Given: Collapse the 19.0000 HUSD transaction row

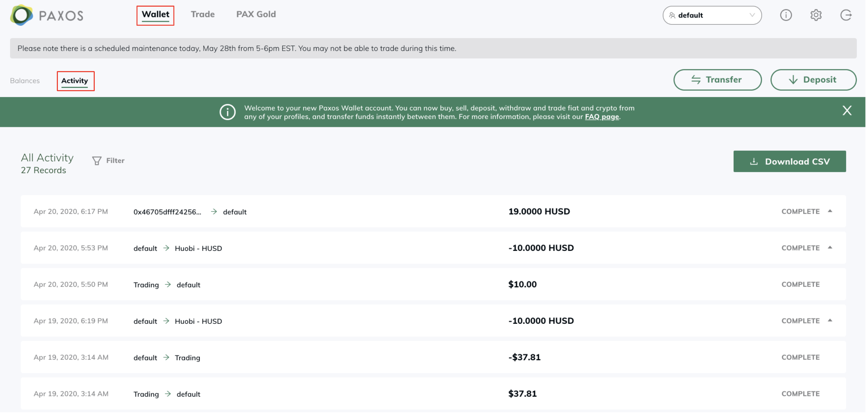Looking at the screenshot, I should coord(830,211).
